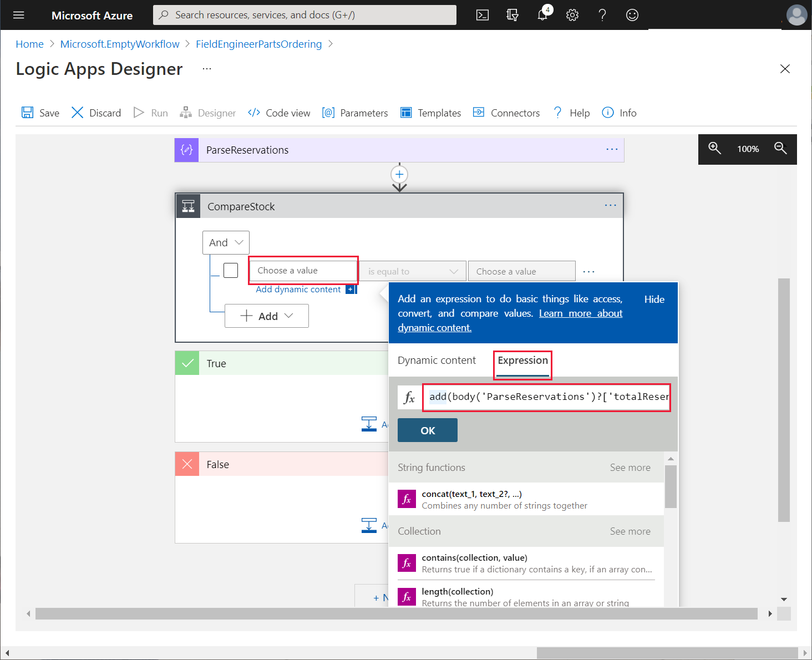Open FieldEngineerPartsOrdering breadcrumb

(x=258, y=44)
